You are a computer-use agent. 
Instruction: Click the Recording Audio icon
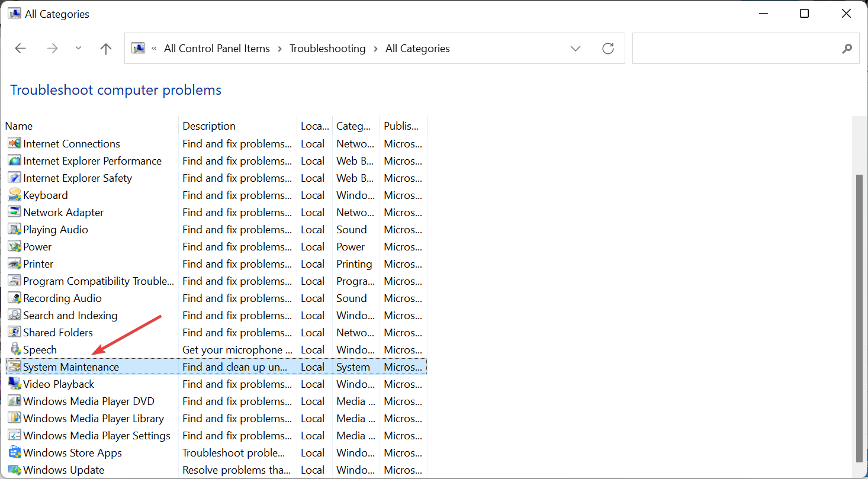tap(14, 298)
